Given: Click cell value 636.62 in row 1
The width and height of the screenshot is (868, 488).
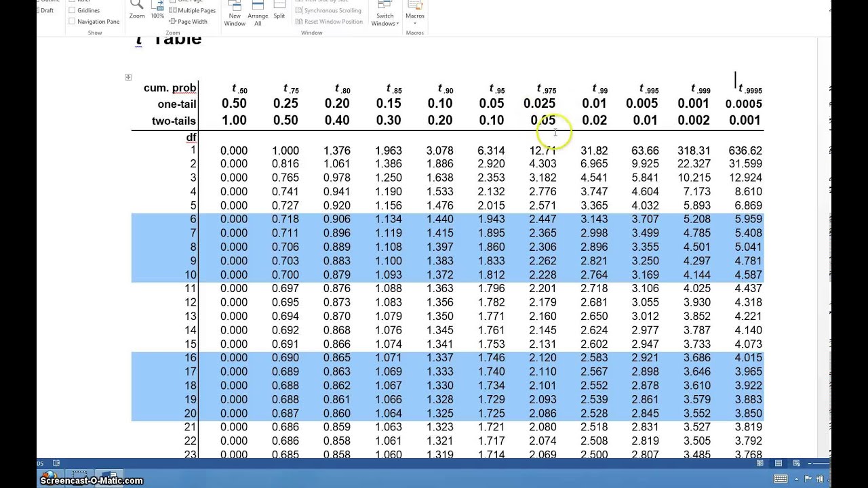Looking at the screenshot, I should 745,150.
